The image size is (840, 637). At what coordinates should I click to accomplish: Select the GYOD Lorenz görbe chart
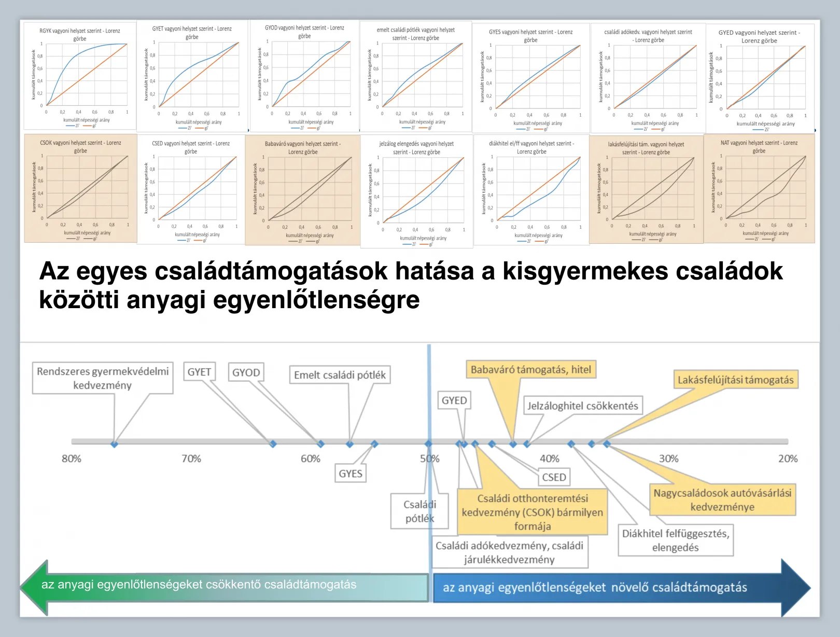304,76
